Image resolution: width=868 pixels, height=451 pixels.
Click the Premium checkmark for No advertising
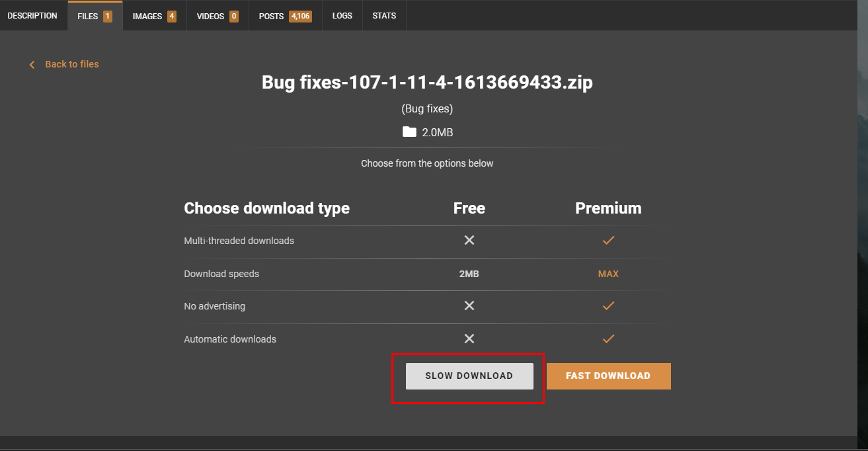[608, 306]
